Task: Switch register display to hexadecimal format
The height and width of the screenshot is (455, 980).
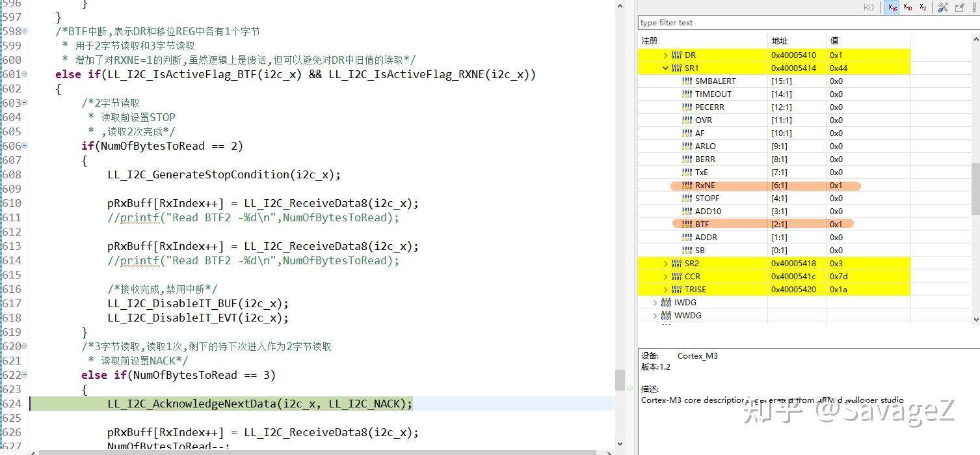Action: click(x=892, y=7)
